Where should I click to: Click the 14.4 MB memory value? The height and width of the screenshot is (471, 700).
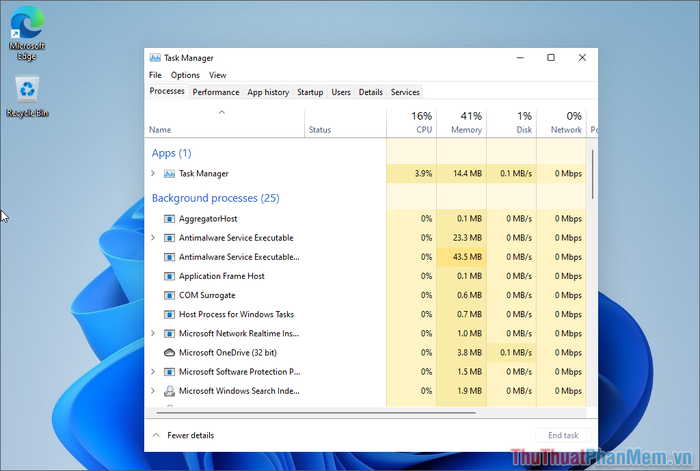[x=467, y=174]
